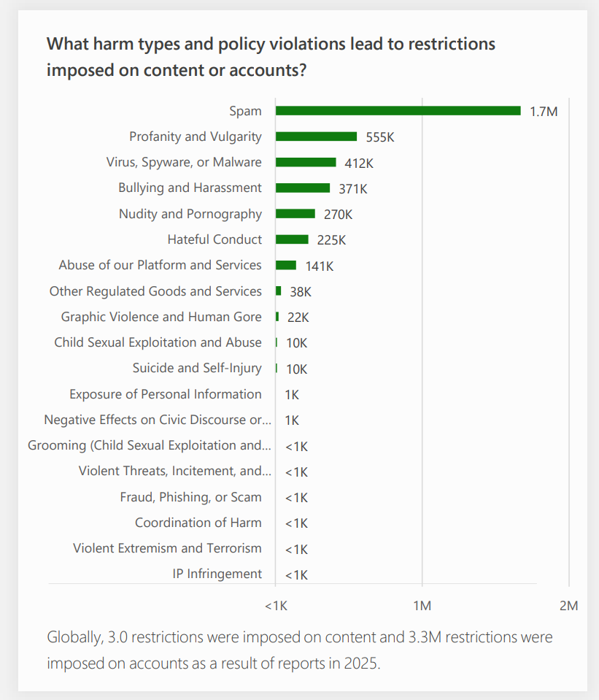The image size is (599, 700).
Task: Click the Exposure of Personal Information label
Action: (166, 394)
